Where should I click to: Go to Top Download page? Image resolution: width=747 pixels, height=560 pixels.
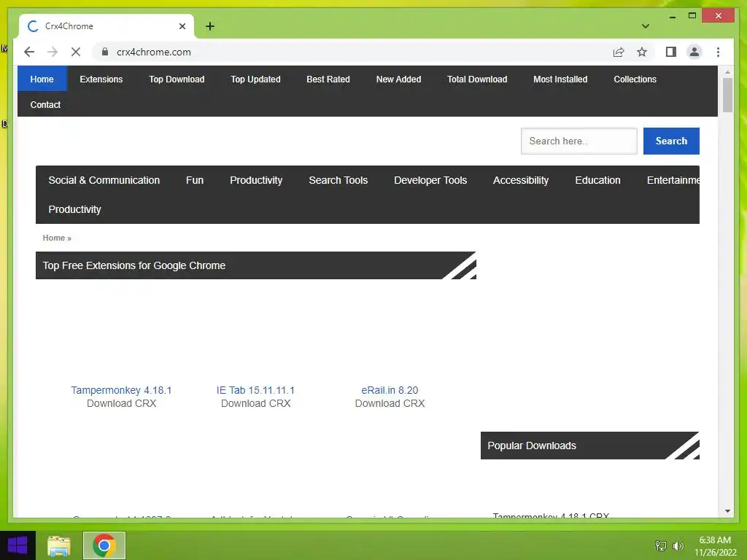coord(177,79)
